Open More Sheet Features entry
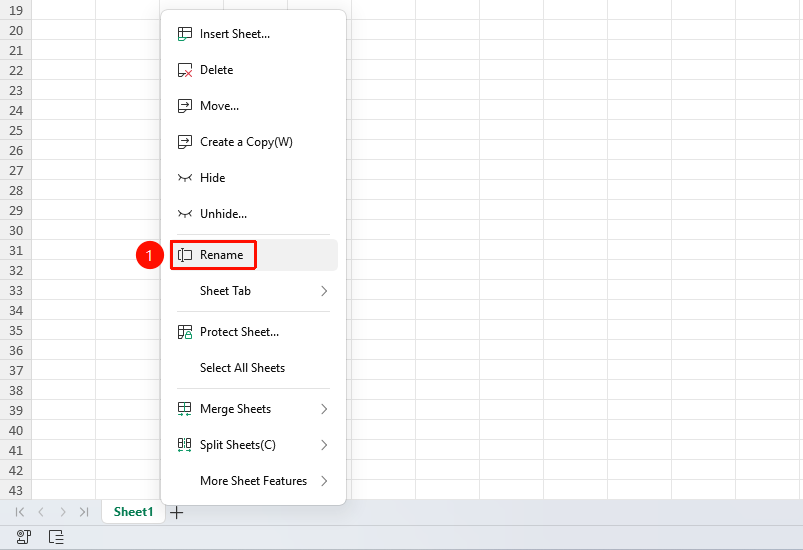The height and width of the screenshot is (550, 803). (x=253, y=481)
